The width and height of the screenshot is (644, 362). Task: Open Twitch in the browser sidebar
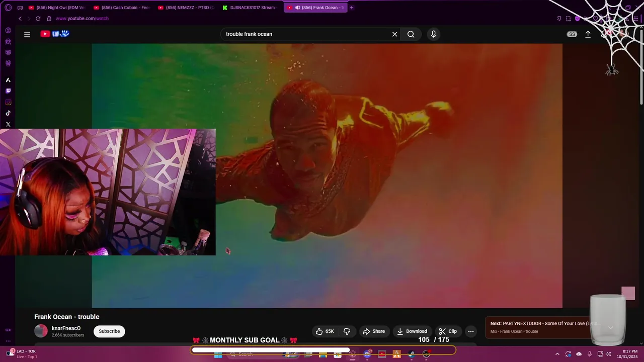[8, 91]
